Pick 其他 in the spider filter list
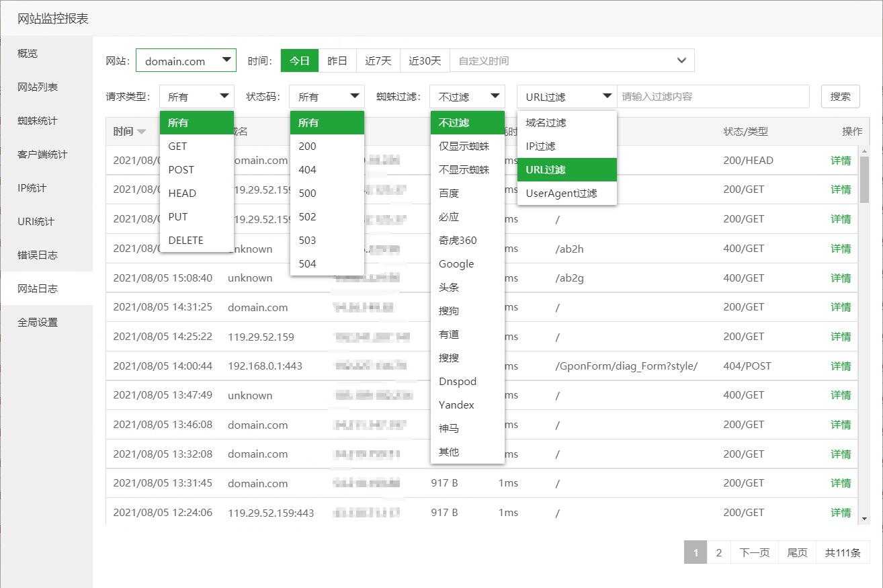This screenshot has width=883, height=588. 468,452
